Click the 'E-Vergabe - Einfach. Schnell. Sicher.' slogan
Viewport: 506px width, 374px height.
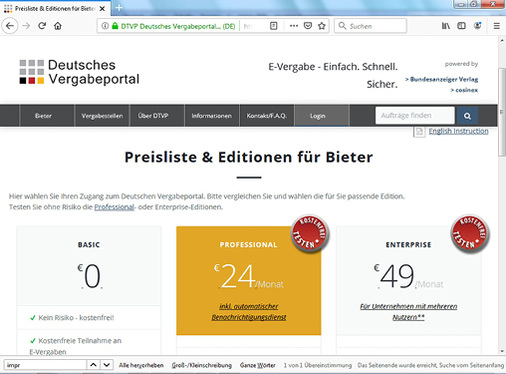tap(333, 75)
